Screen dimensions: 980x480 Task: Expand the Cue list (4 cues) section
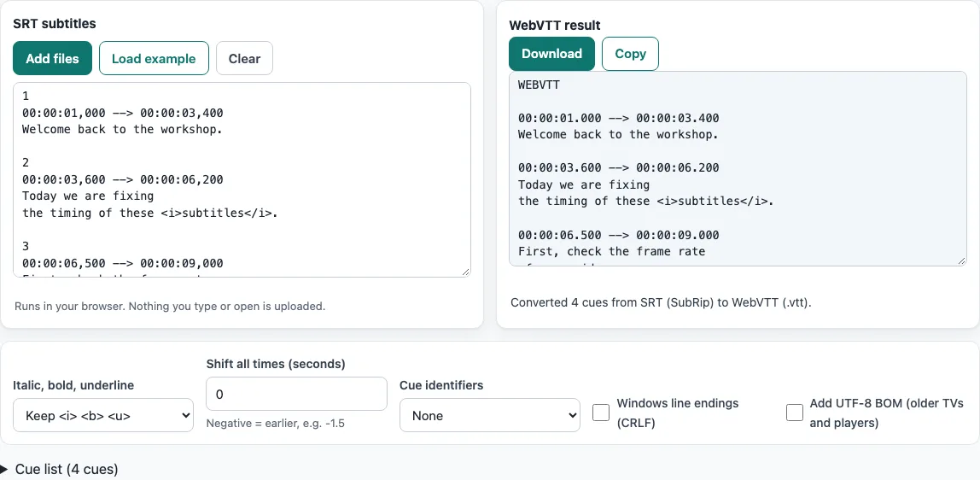(60, 470)
